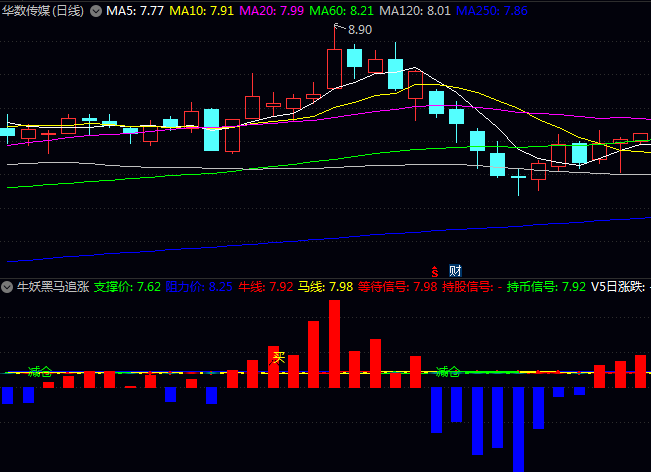Click the MA5: 7.77 label
Image resolution: width=651 pixels, height=472 pixels.
coord(135,11)
